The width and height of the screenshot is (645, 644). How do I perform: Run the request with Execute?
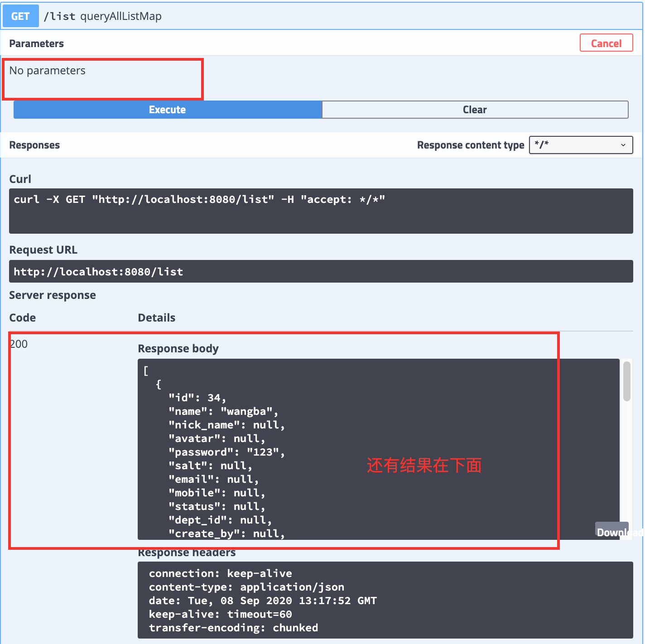pos(167,110)
